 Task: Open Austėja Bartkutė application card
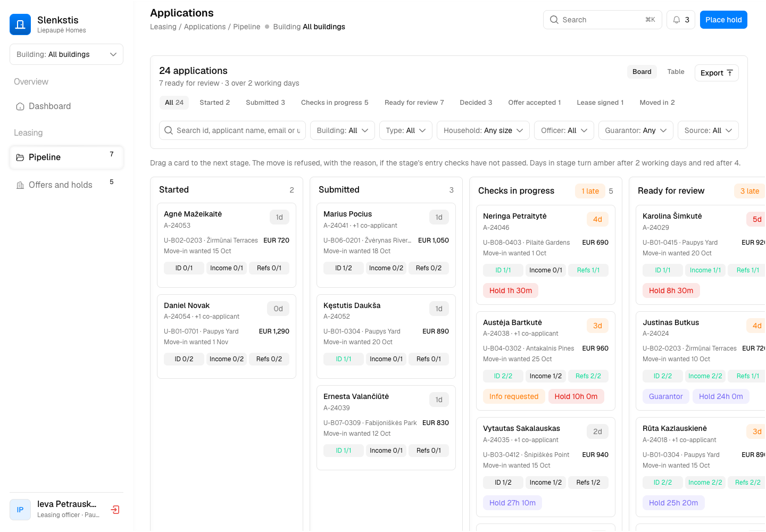pyautogui.click(x=546, y=361)
